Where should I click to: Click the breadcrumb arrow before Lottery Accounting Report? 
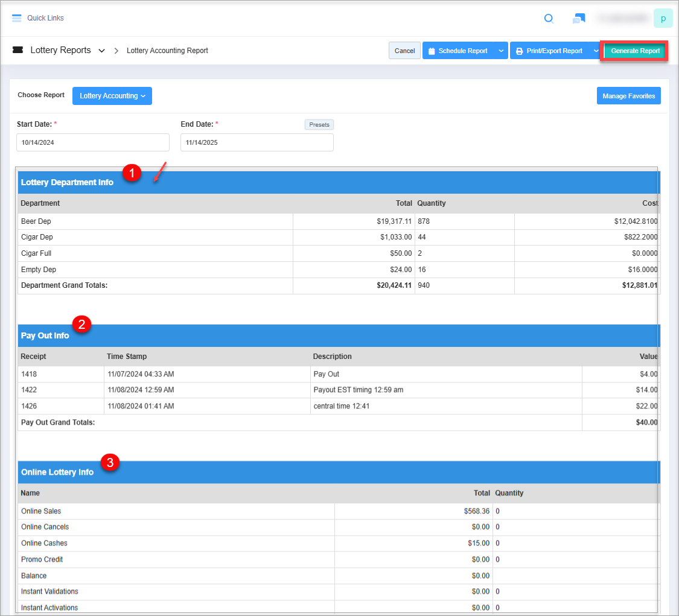click(x=116, y=51)
